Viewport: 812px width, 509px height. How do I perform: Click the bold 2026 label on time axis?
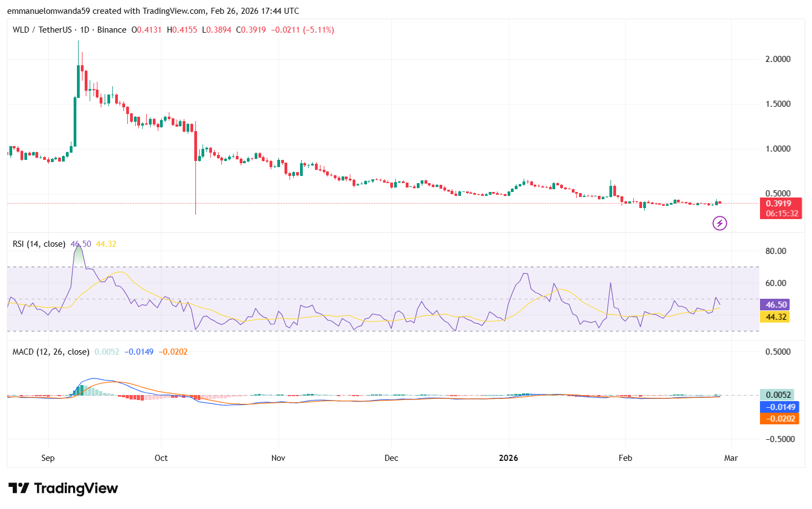tap(509, 458)
